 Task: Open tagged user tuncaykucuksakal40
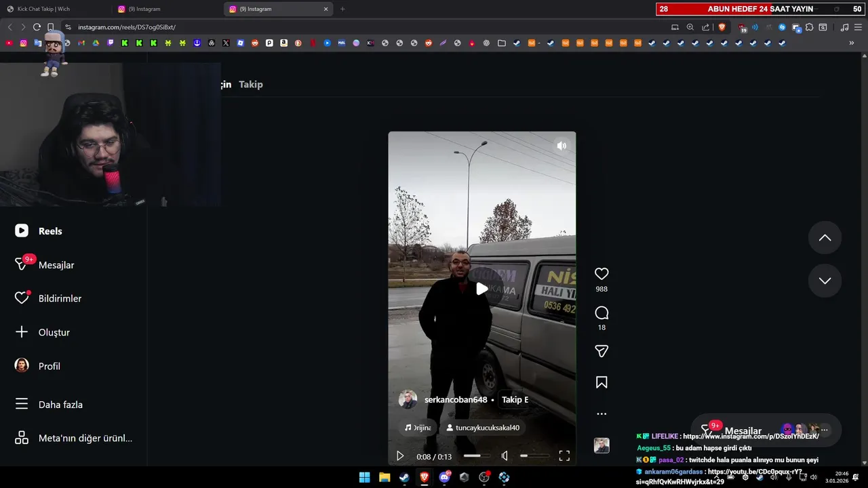[x=483, y=428]
